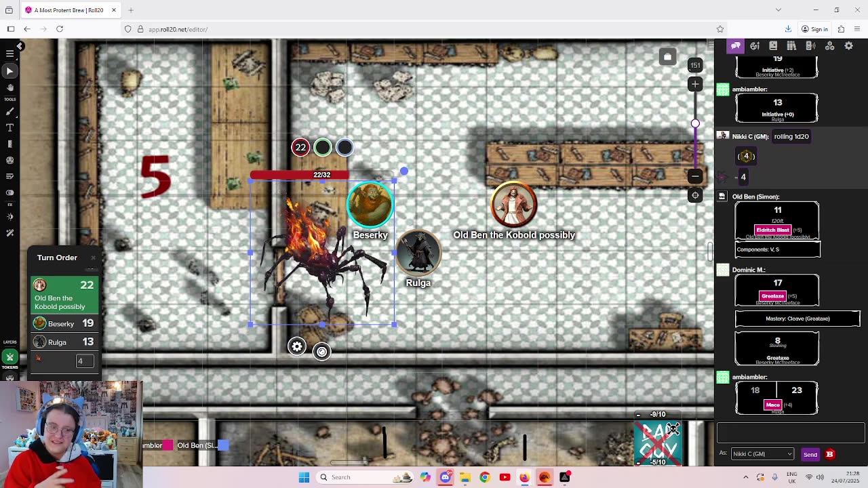
Task: Open the Chat tab in sidebar
Action: 736,46
